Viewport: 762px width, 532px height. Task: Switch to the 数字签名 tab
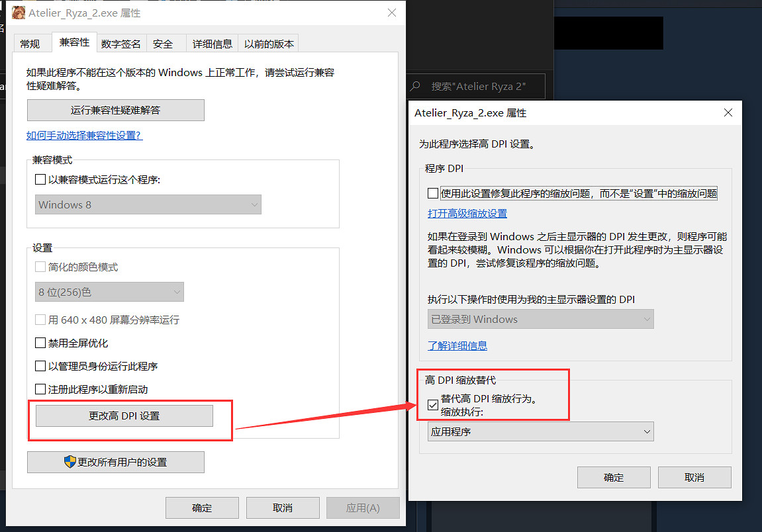[121, 44]
